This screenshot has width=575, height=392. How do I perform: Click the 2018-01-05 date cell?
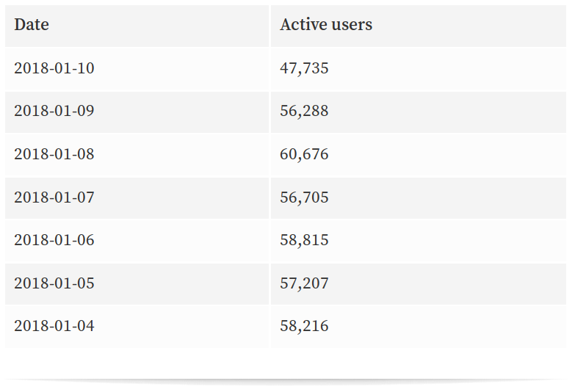[54, 283]
